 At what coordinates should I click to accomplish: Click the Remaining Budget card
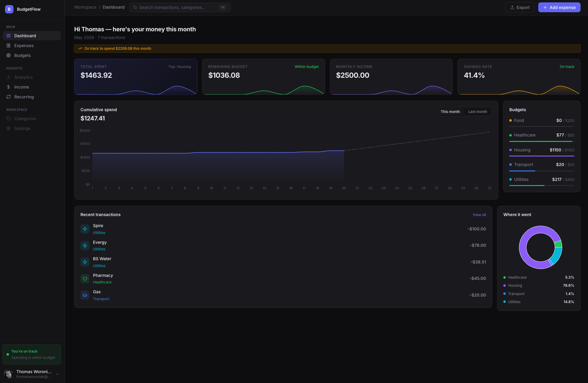(x=263, y=77)
